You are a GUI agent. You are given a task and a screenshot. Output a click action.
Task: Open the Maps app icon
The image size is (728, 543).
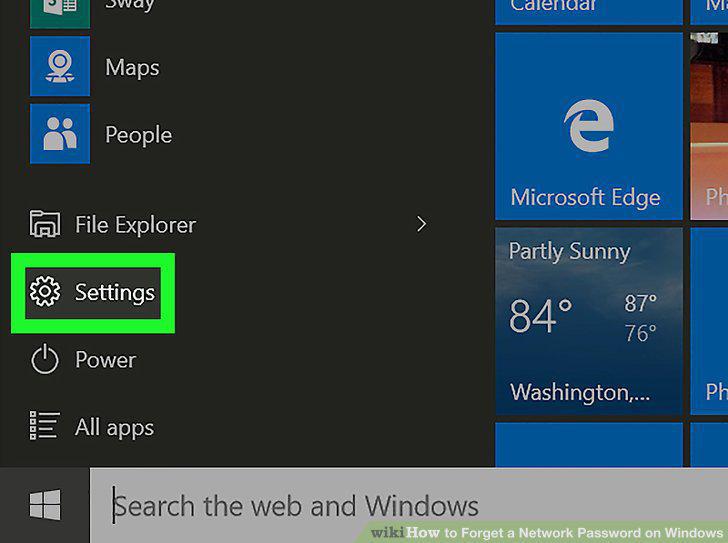60,66
